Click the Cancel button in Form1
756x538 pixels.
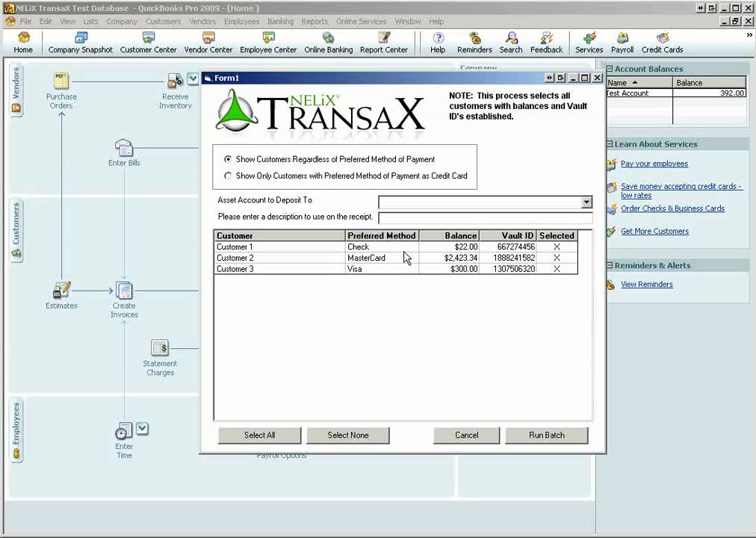coord(467,436)
